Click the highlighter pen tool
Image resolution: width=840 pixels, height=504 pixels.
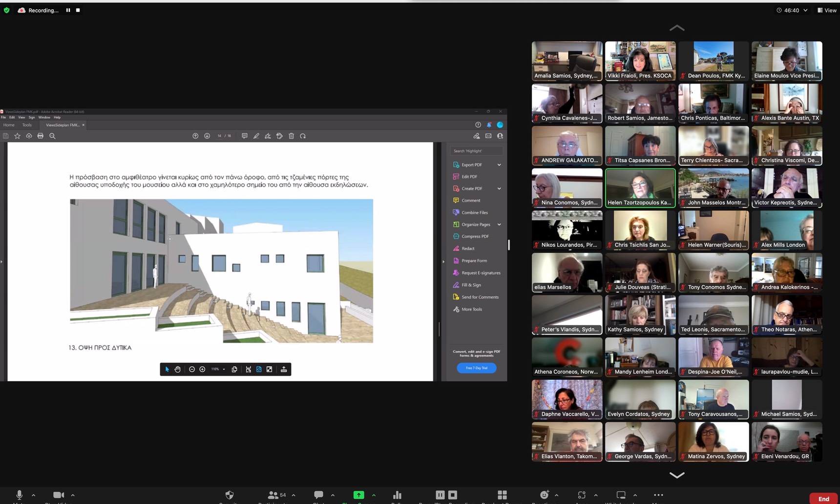tap(256, 136)
